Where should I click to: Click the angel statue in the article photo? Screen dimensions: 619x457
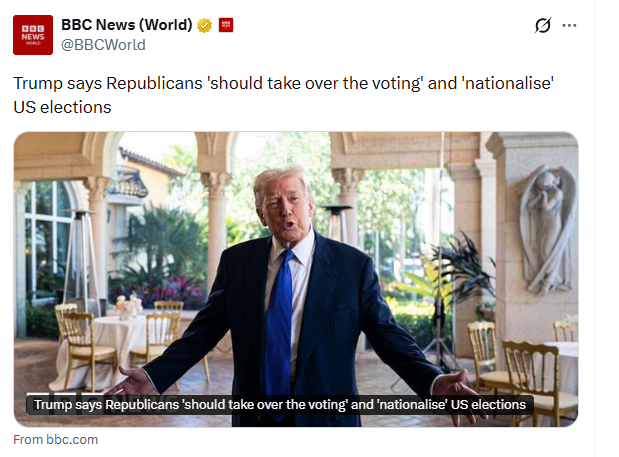tap(547, 230)
